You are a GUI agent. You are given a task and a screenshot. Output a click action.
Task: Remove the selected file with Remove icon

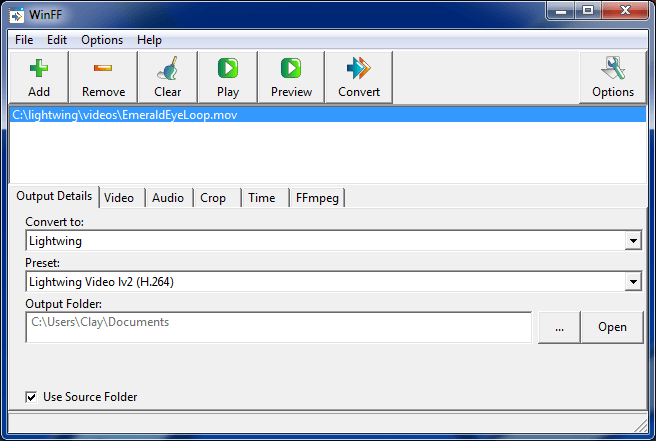[103, 78]
